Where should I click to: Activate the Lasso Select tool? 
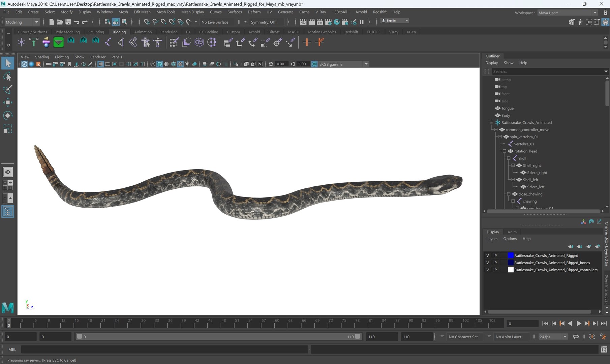tap(8, 77)
